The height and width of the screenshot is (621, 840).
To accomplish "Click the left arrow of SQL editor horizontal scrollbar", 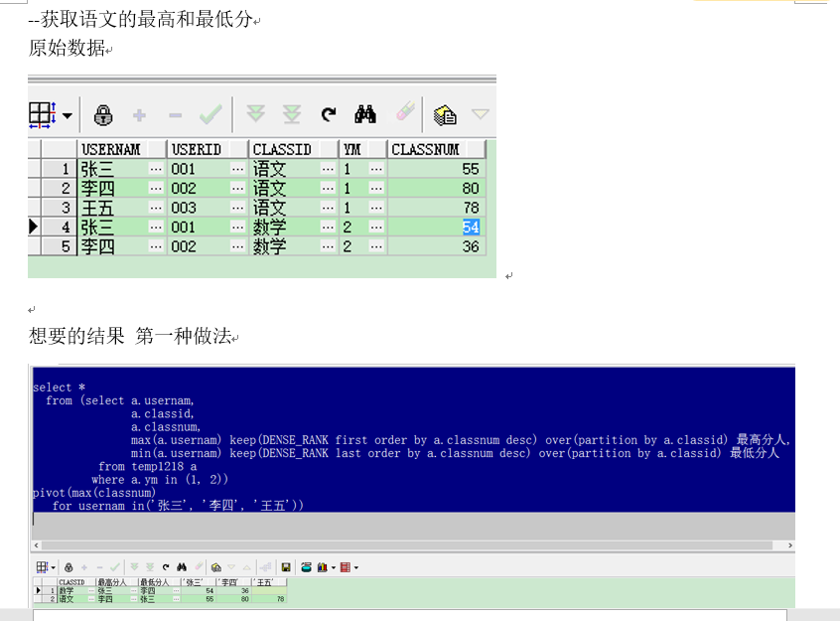I will 37,545.
